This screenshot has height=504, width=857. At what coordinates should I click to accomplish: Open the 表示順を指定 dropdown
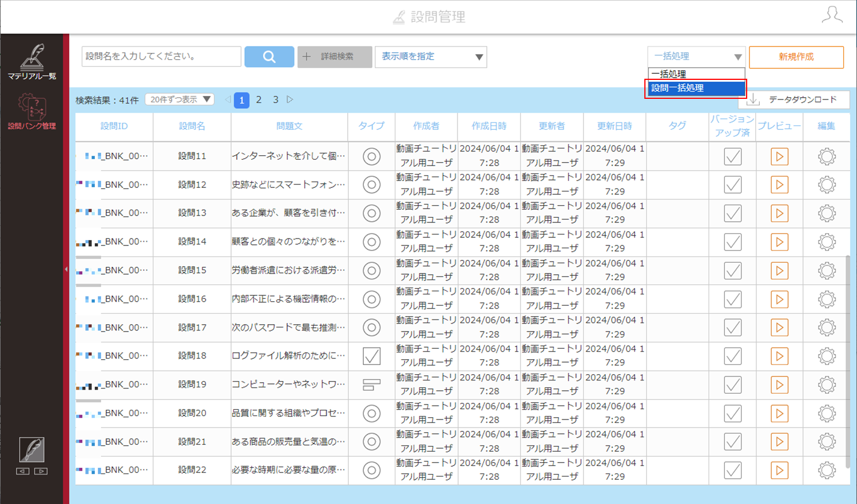click(431, 57)
